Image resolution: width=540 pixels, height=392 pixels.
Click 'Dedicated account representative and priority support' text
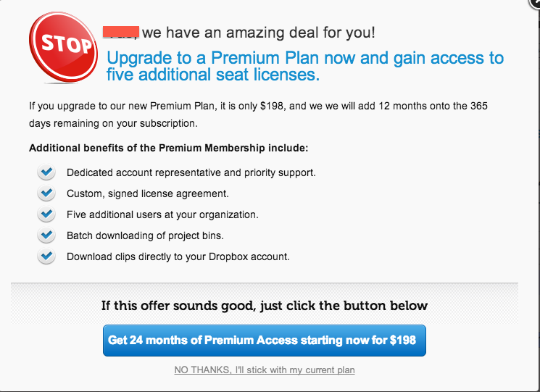(191, 173)
